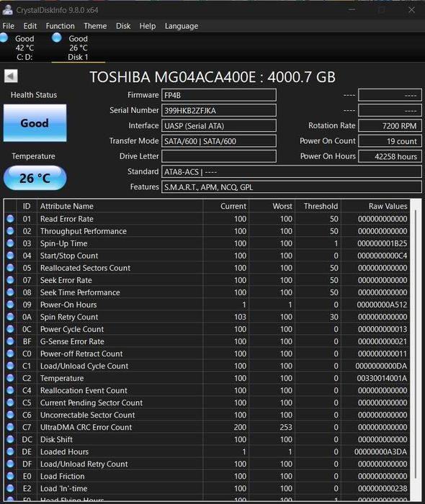This screenshot has height=504, width=425.
Task: Click the Transfer Mode field
Action: click(218, 141)
